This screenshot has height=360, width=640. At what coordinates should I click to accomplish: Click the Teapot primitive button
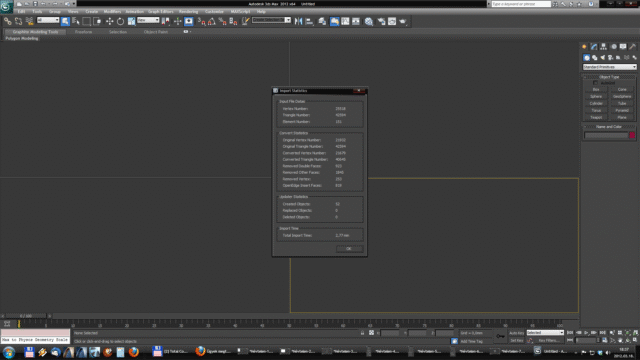(x=596, y=118)
